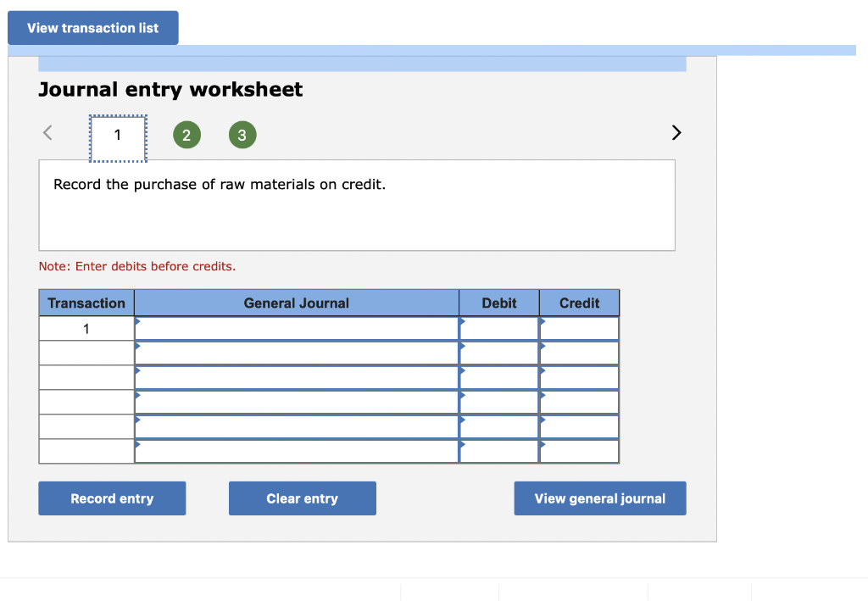Click the View transaction list button
868x601 pixels.
click(x=93, y=27)
